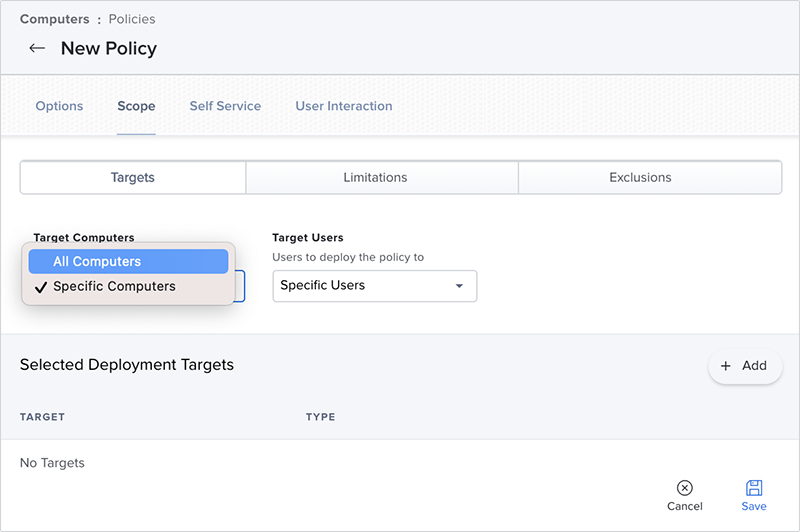800x532 pixels.
Task: Click the Cancel circle-x icon
Action: pos(684,488)
